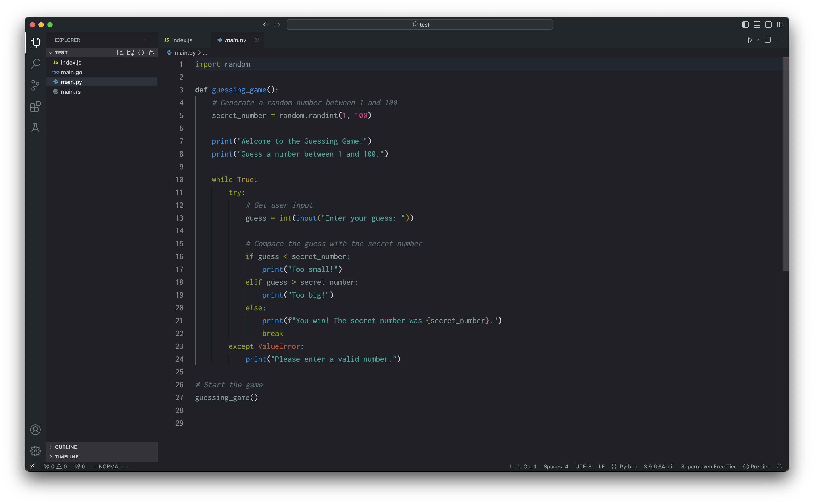Go forward with the navigation arrow
This screenshot has height=504, width=814.
click(277, 25)
